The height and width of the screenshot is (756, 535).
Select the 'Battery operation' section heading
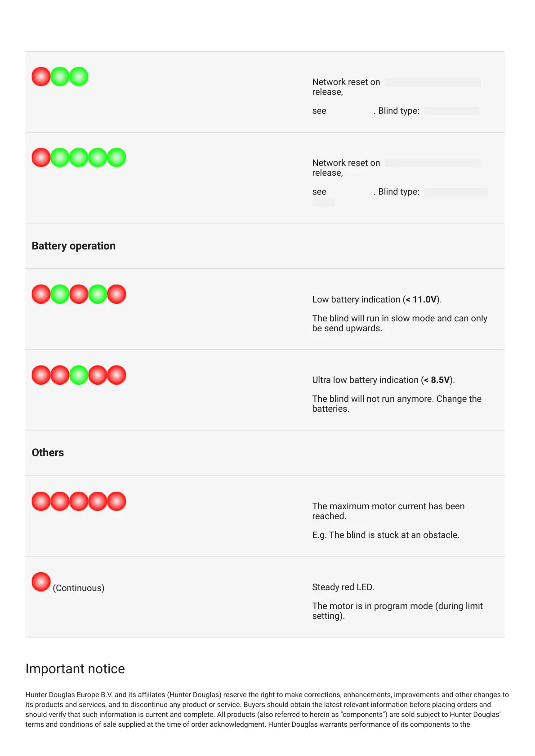pos(74,246)
